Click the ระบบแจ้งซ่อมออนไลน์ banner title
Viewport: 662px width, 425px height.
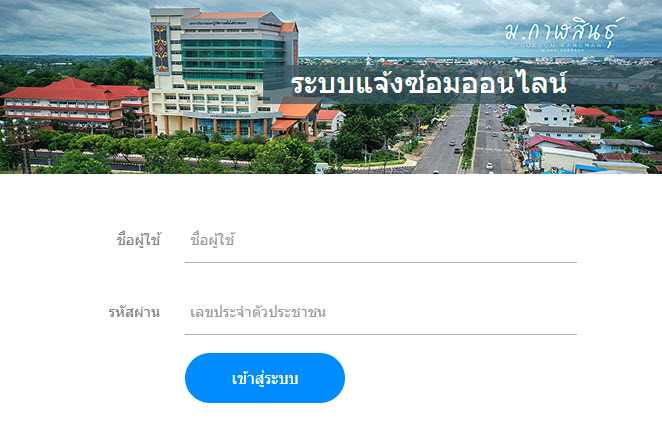(429, 83)
